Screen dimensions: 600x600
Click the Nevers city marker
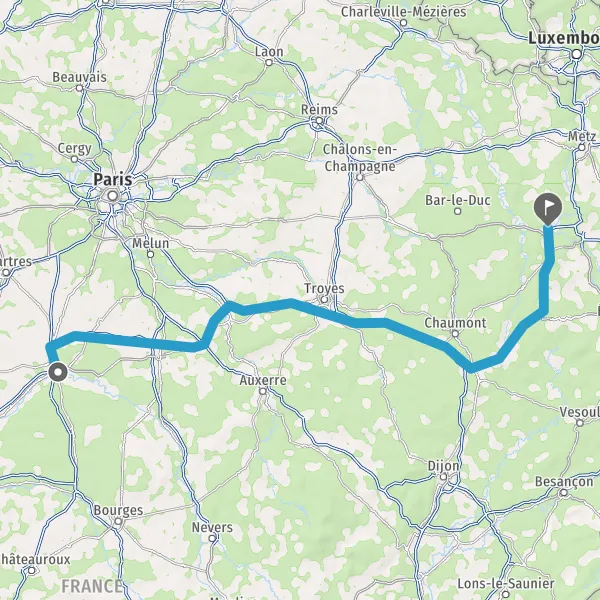(212, 538)
